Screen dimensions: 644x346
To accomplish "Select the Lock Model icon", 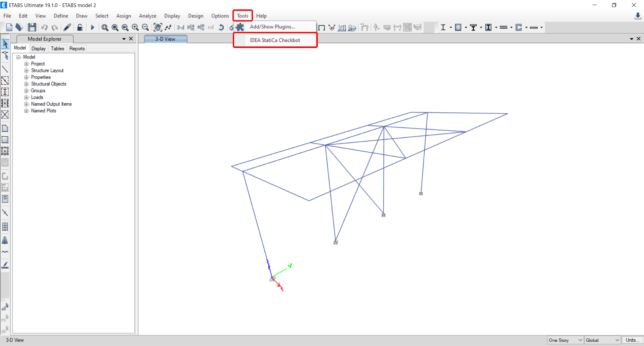I will (x=80, y=27).
